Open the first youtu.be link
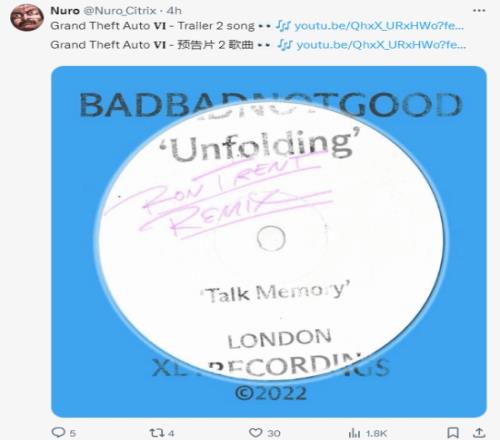 coord(379,26)
